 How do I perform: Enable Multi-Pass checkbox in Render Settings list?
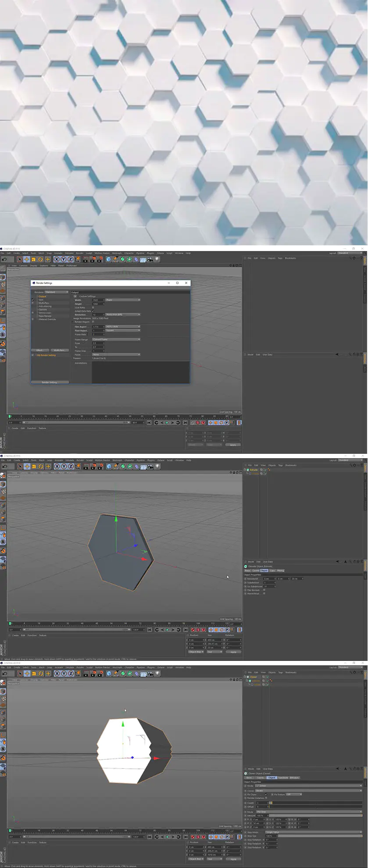[x=32, y=303]
